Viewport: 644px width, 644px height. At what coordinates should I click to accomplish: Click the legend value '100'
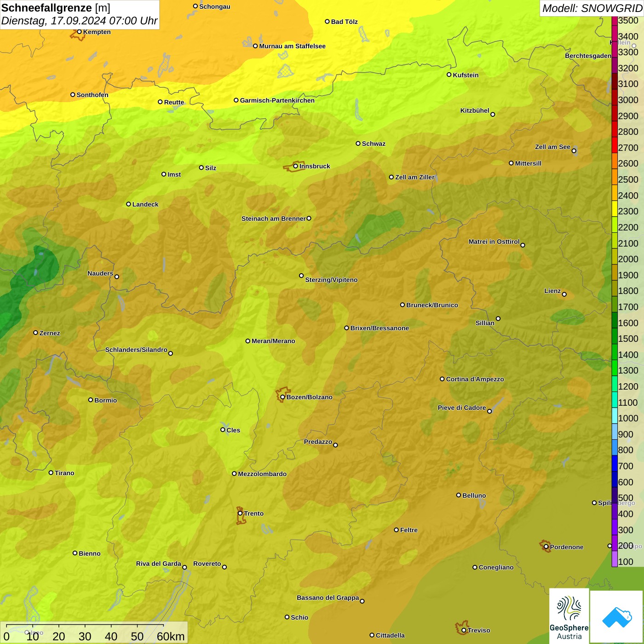(x=626, y=562)
